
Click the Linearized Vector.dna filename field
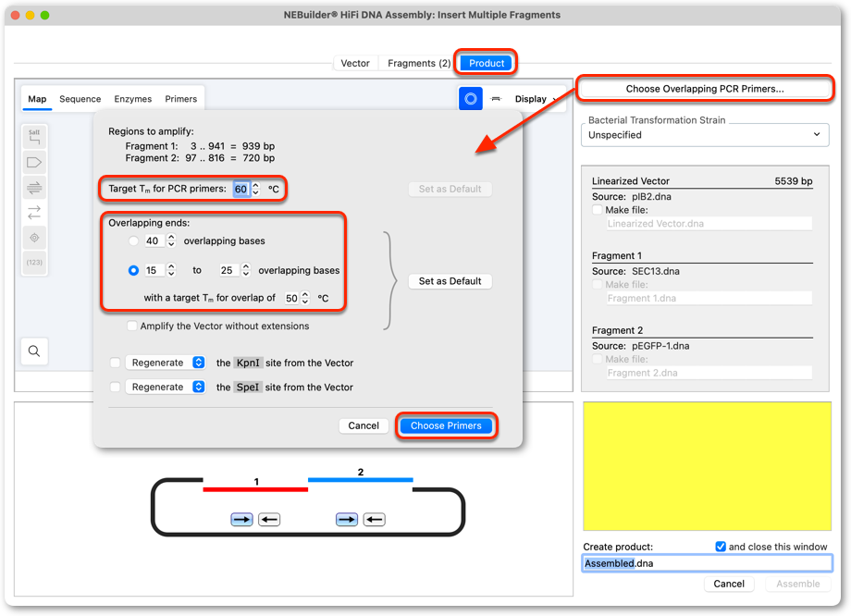click(709, 224)
